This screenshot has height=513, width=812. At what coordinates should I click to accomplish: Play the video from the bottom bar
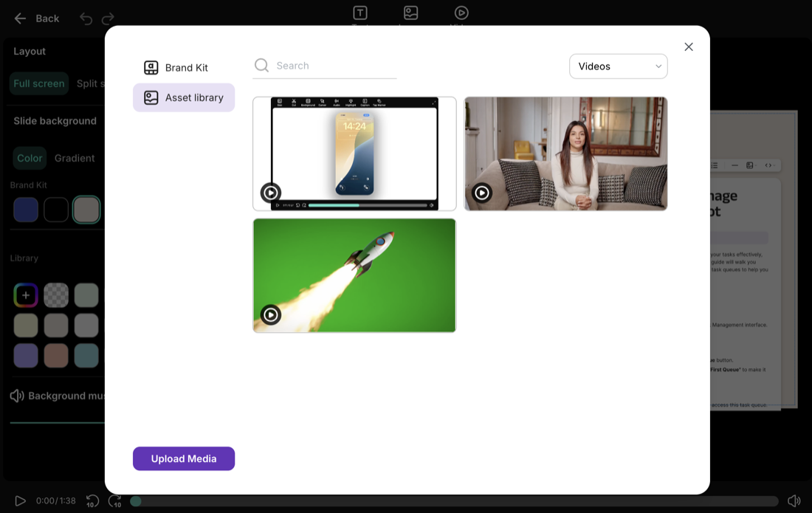pos(20,501)
